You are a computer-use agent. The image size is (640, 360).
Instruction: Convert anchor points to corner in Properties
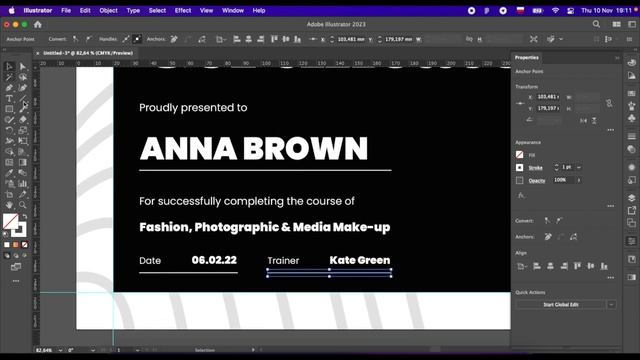tap(547, 221)
